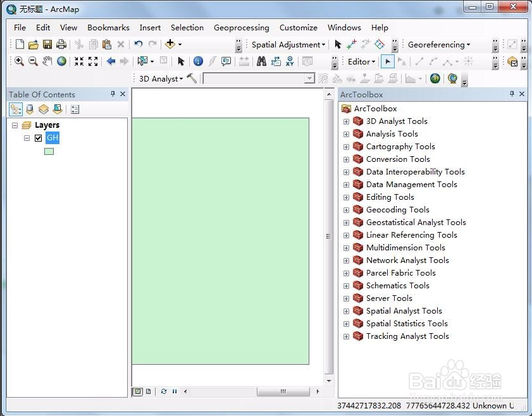Screen dimensions: 532x416
Task: Open the Editor dropdown menu
Action: coord(361,62)
